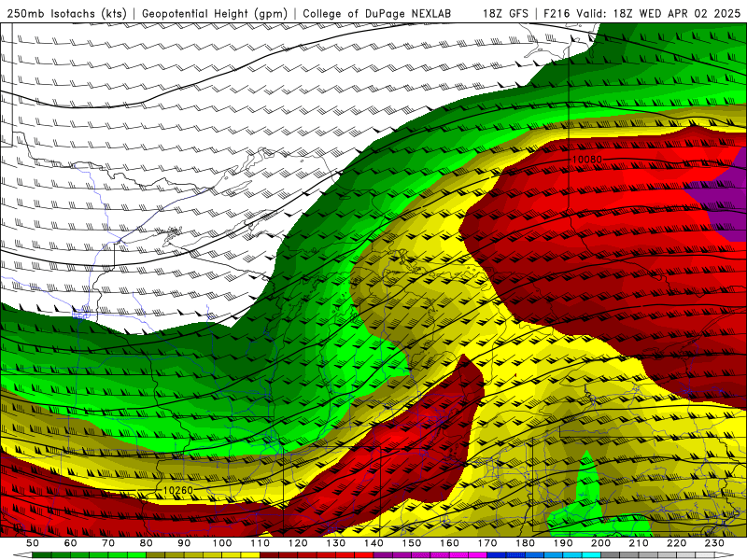The height and width of the screenshot is (560, 747).
Task: Click the 'Geopotential Height (gpm)' header text
Action: click(215, 14)
